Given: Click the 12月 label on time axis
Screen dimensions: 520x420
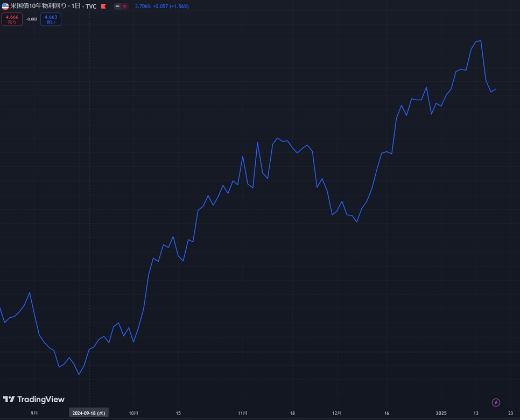Looking at the screenshot, I should [x=337, y=413].
